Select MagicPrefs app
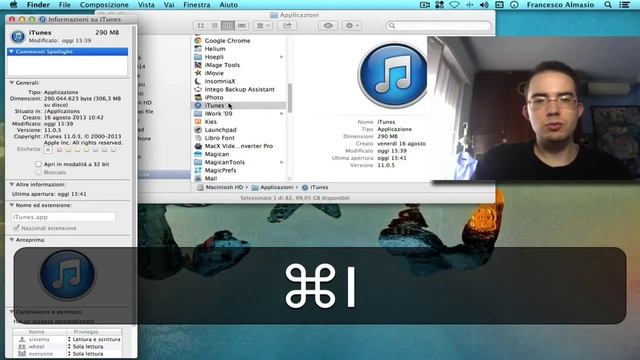Screen dimensions: 640x360 220,170
